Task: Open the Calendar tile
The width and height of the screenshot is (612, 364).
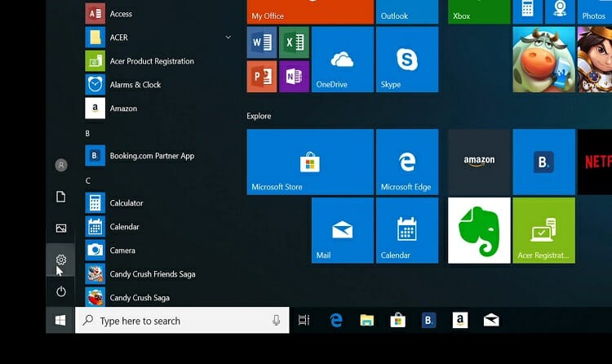Action: pyautogui.click(x=407, y=230)
